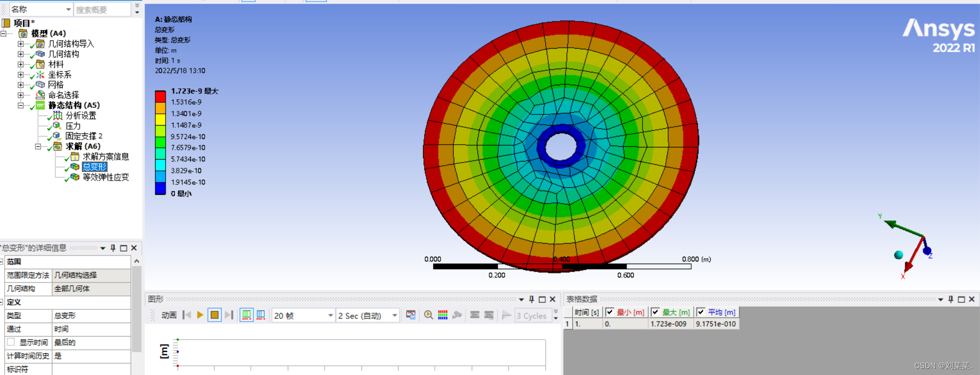Screen dimensions: 980x375
Task: Click the colored grid legend icon
Action: 443,315
